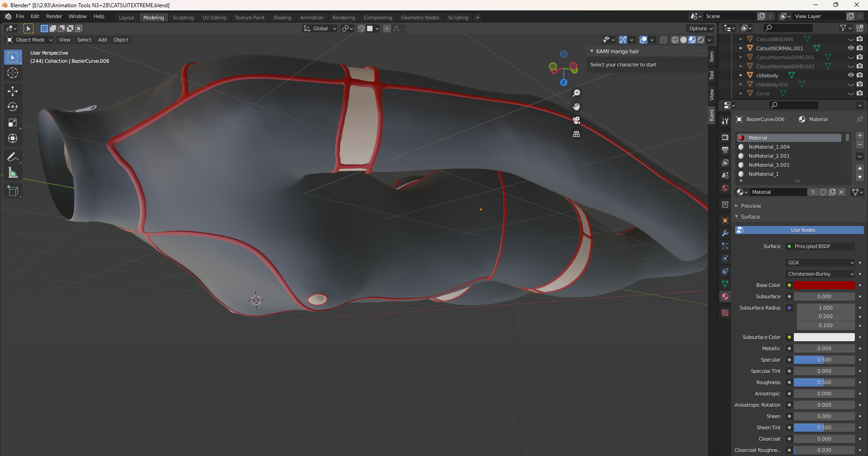Hide CatsuitNORMAL.001 with its eye icon
Viewport: 868px width, 456px height.
point(851,48)
